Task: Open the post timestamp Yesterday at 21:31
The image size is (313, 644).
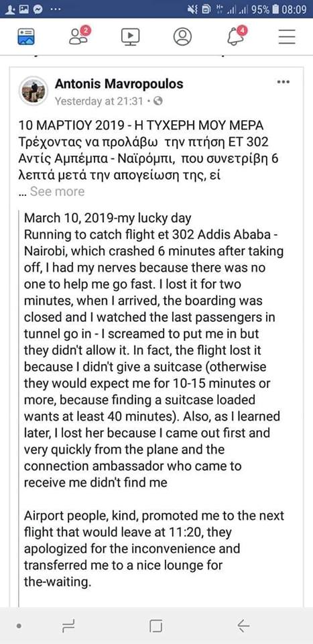Action: (98, 101)
